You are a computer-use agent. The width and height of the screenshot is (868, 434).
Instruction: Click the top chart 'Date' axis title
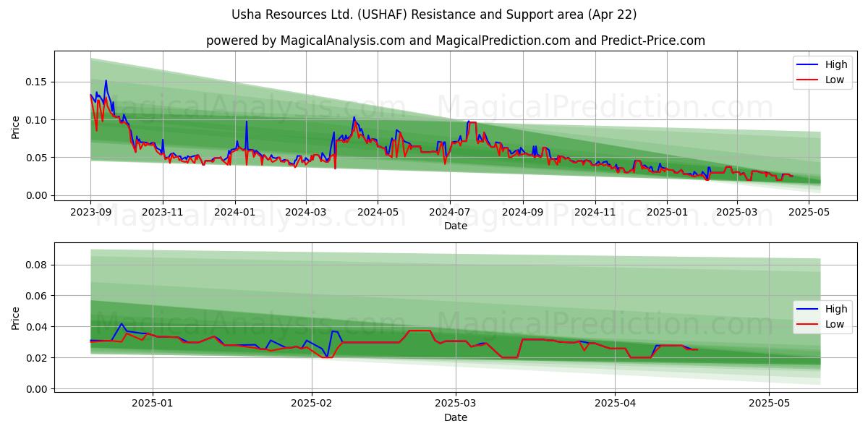point(456,226)
